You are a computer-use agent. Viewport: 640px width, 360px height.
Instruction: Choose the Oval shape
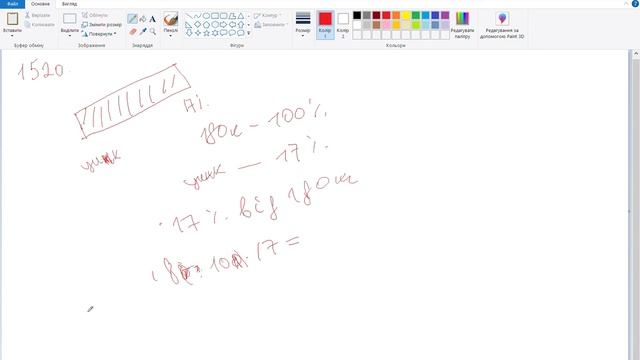206,16
